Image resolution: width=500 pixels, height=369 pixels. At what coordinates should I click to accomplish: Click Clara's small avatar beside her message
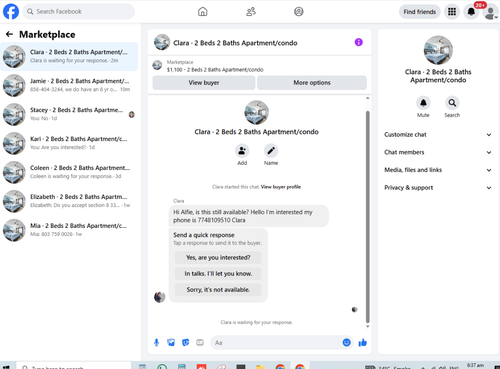[x=160, y=296]
